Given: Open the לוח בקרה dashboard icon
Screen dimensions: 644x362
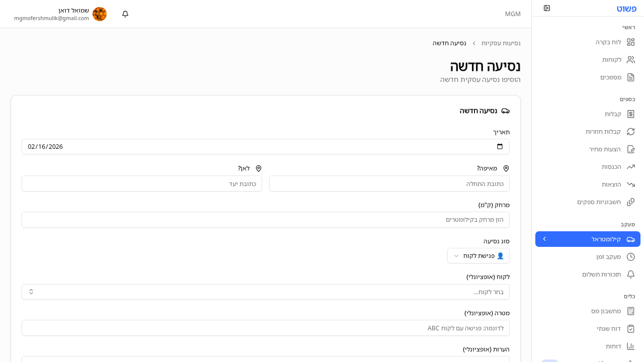Looking at the screenshot, I should click(631, 42).
